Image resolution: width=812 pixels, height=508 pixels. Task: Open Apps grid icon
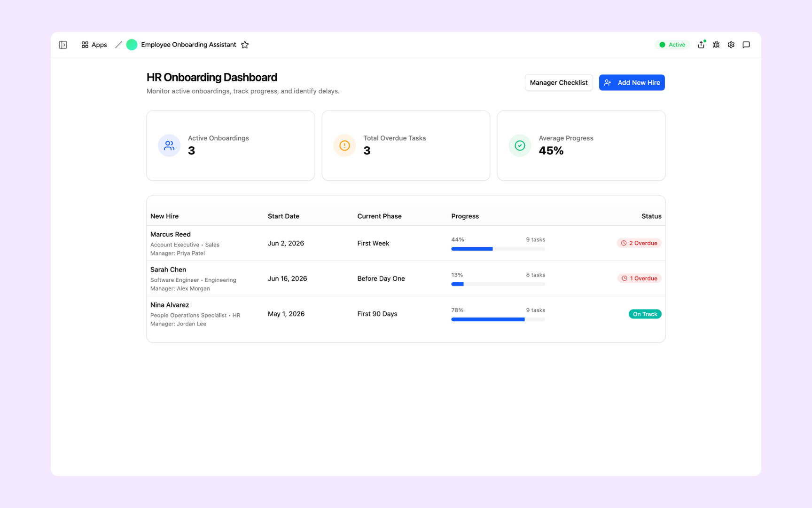coord(85,45)
